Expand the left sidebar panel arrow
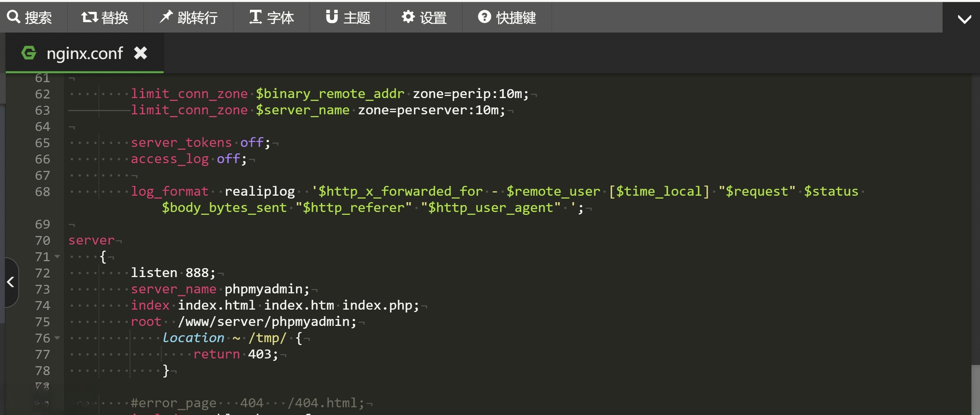Screen dimensions: 980x415 pos(11,282)
